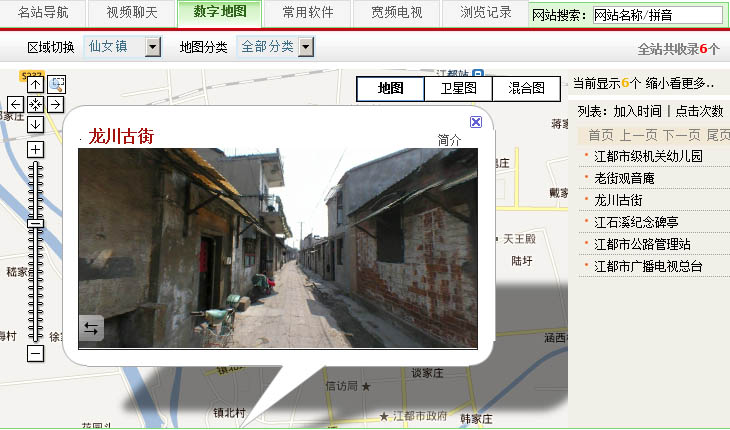730x430 pixels.
Task: Select the 数字地图 tab
Action: tap(220, 13)
